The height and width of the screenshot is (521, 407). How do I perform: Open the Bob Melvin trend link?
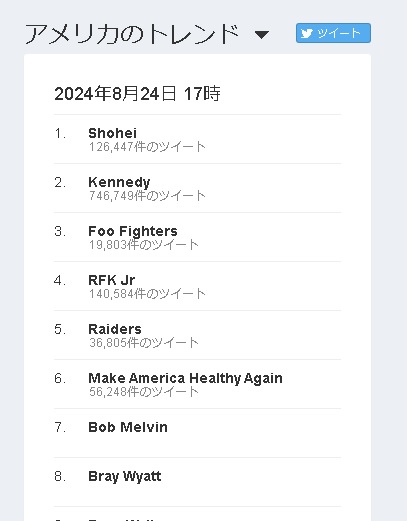[x=128, y=427]
